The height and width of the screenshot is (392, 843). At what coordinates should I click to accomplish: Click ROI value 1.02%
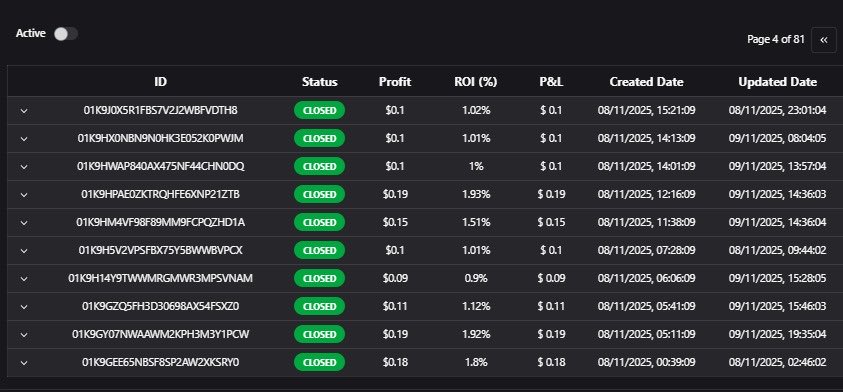(476, 110)
